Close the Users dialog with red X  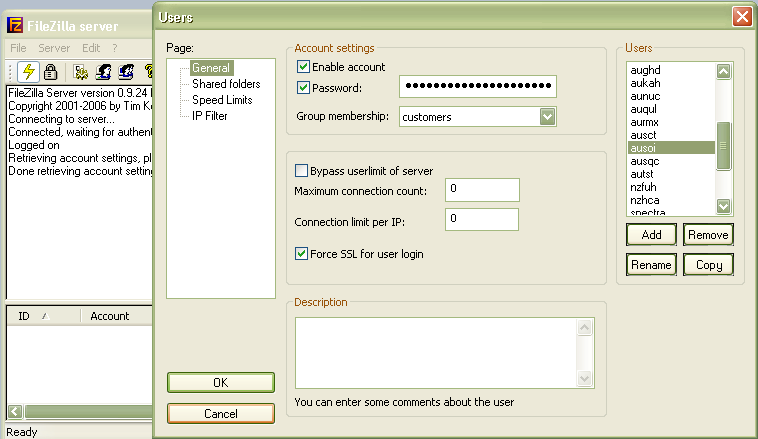point(742,16)
